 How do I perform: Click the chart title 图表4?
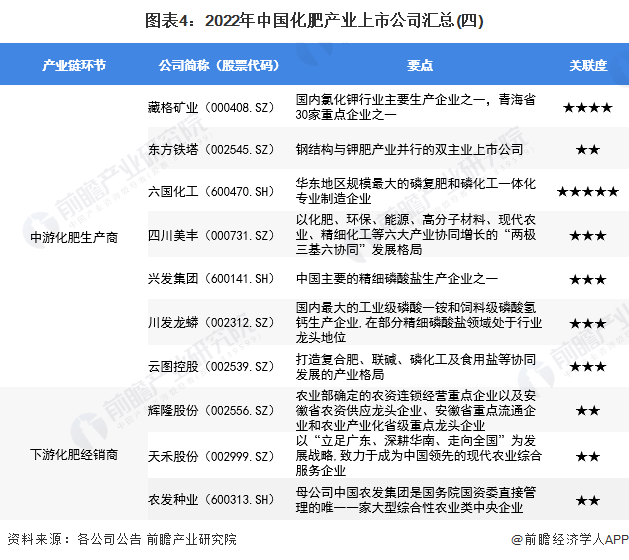coord(314,19)
